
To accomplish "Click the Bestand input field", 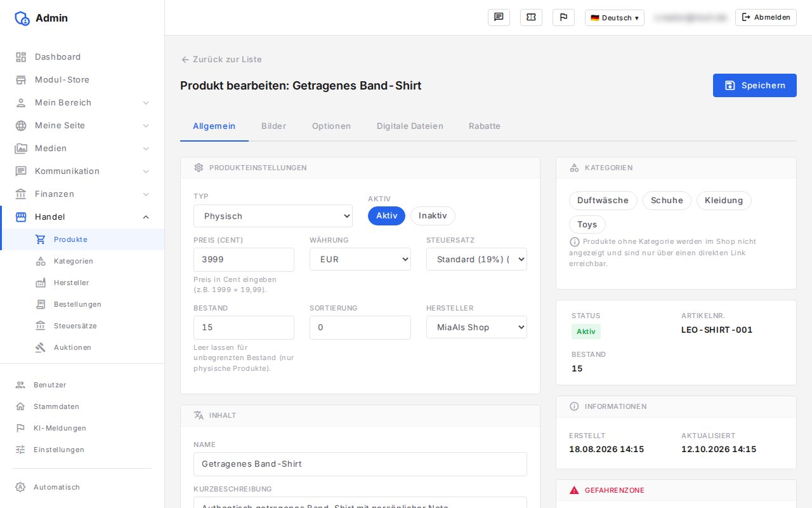I will point(244,327).
